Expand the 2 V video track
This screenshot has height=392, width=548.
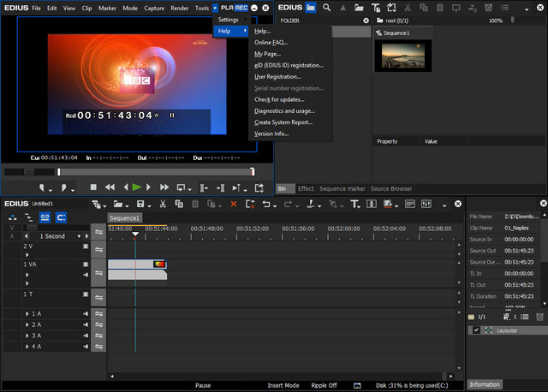(27, 254)
